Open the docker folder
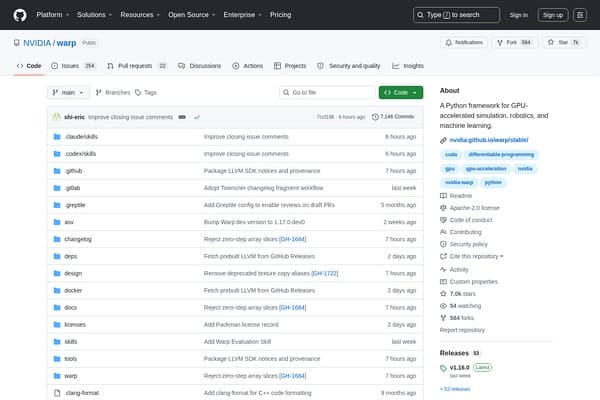This screenshot has height=400, width=600. [x=73, y=291]
